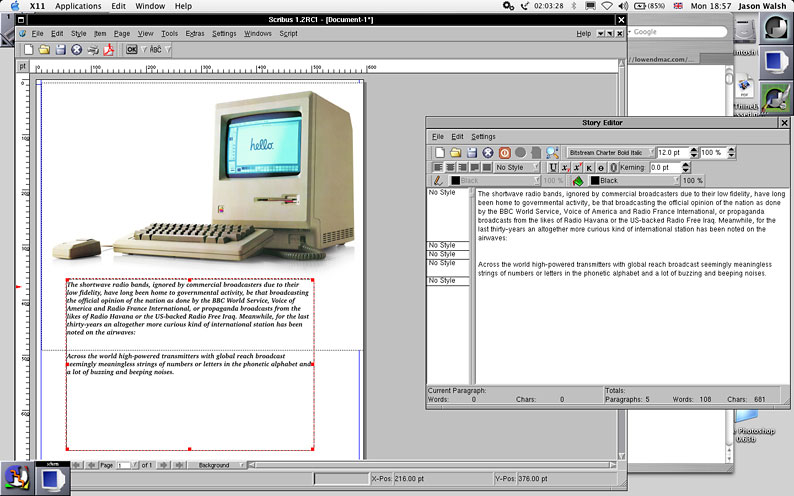This screenshot has width=794, height=496.
Task: Click the New document icon in Scribus toolbar
Action: pos(29,49)
